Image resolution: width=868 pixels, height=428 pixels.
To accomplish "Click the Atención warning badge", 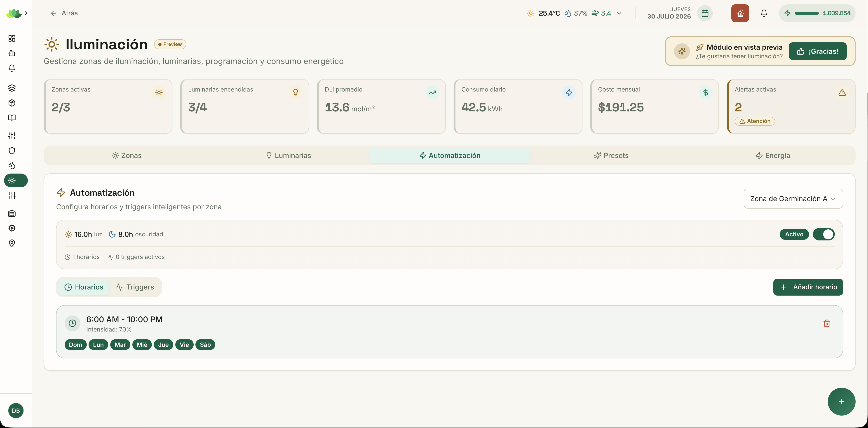I will pyautogui.click(x=754, y=121).
